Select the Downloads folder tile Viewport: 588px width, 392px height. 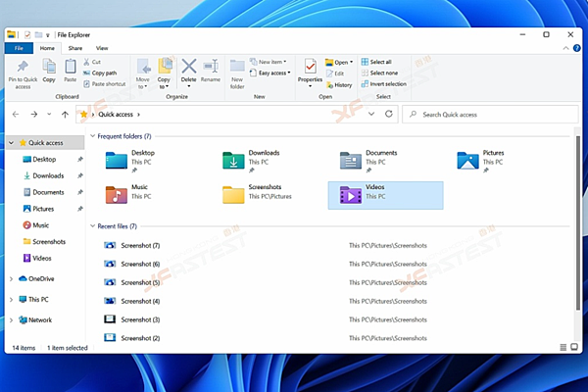[x=251, y=161]
